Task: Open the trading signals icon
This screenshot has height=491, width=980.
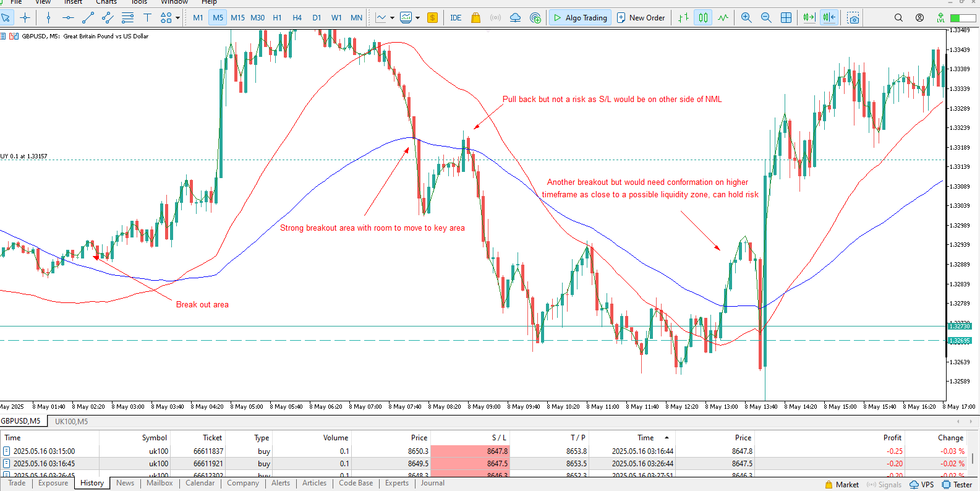Action: pos(495,18)
